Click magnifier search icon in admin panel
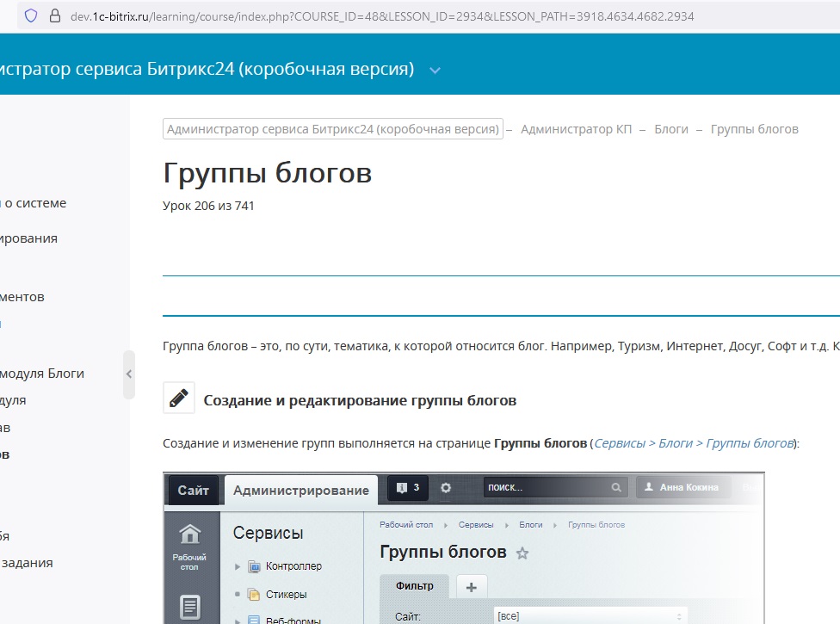This screenshot has height=624, width=840. coord(616,487)
